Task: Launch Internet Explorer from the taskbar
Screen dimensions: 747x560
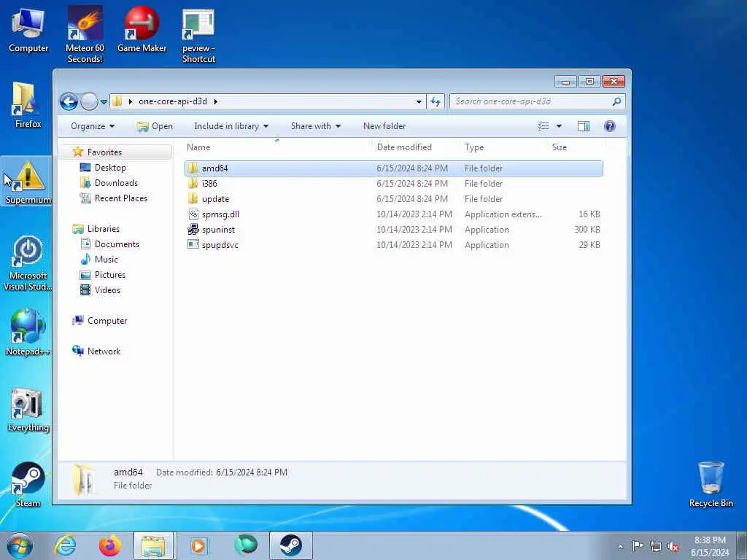Action: click(x=65, y=545)
